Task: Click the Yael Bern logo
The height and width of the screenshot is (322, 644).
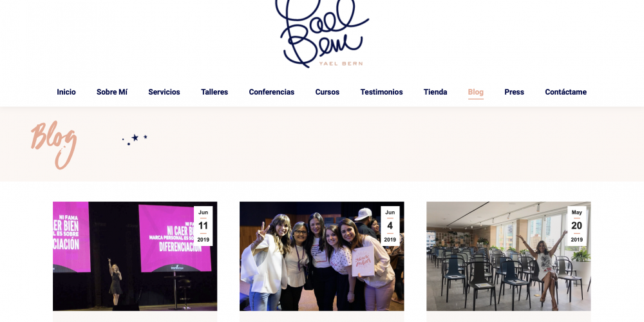Action: pyautogui.click(x=322, y=33)
